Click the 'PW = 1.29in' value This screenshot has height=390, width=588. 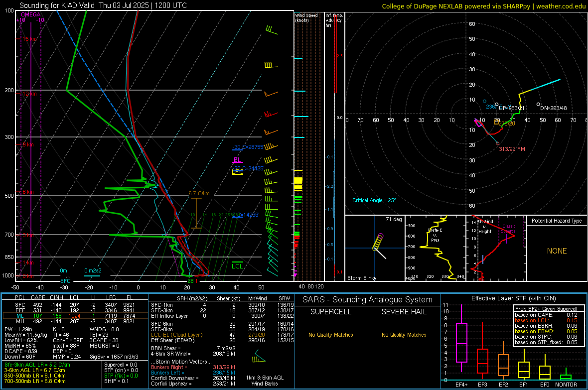point(18,329)
